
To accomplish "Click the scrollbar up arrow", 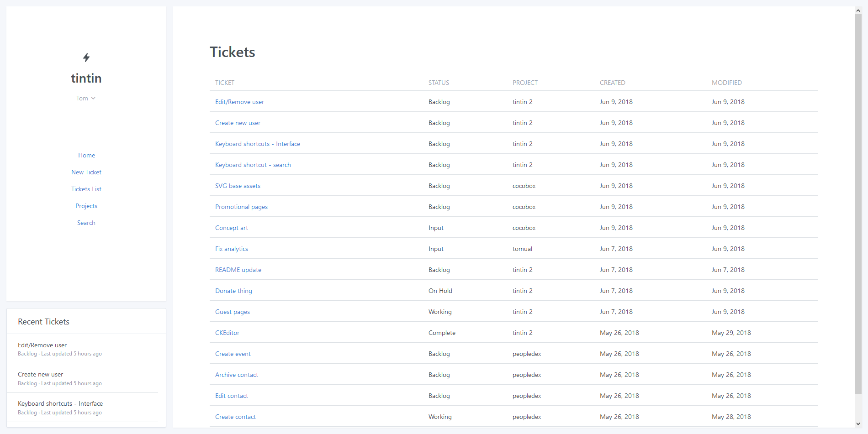I will click(x=858, y=10).
